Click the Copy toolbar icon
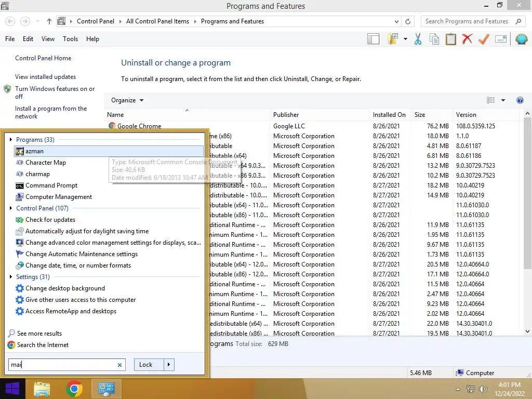 tap(434, 39)
